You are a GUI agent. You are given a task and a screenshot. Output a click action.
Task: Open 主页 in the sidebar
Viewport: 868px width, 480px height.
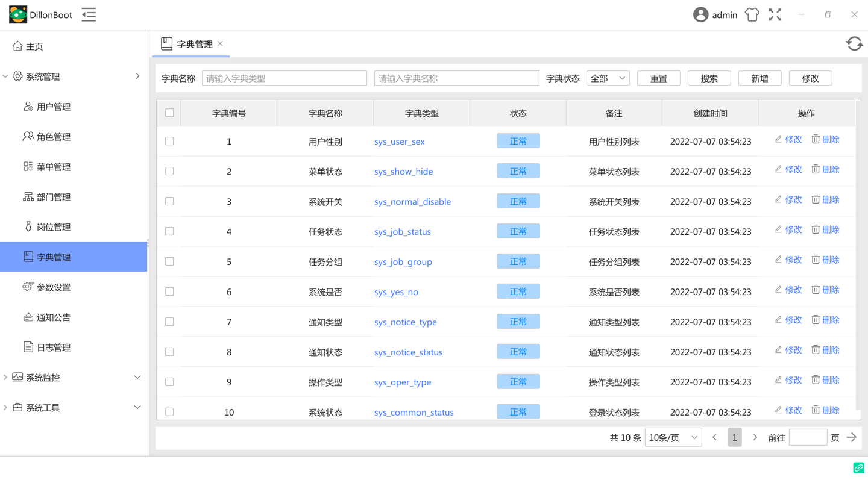pyautogui.click(x=74, y=46)
